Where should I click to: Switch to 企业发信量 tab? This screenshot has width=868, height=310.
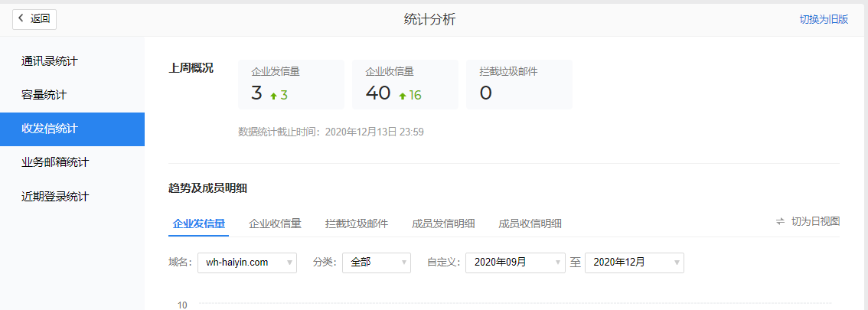click(x=199, y=224)
